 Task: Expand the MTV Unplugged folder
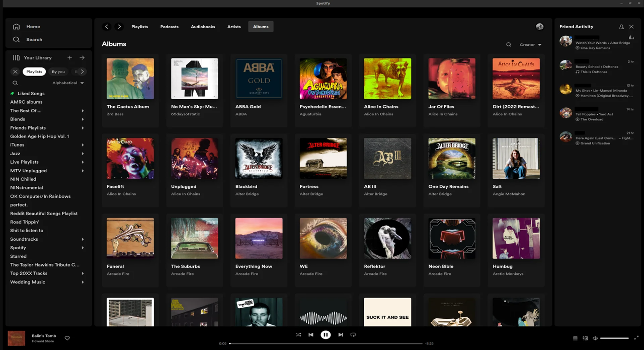click(83, 171)
